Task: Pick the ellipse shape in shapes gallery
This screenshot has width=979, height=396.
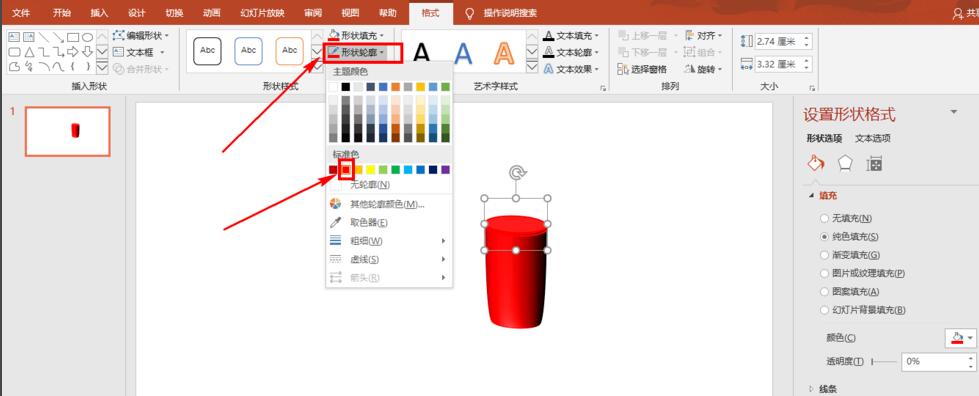Action: click(x=87, y=37)
